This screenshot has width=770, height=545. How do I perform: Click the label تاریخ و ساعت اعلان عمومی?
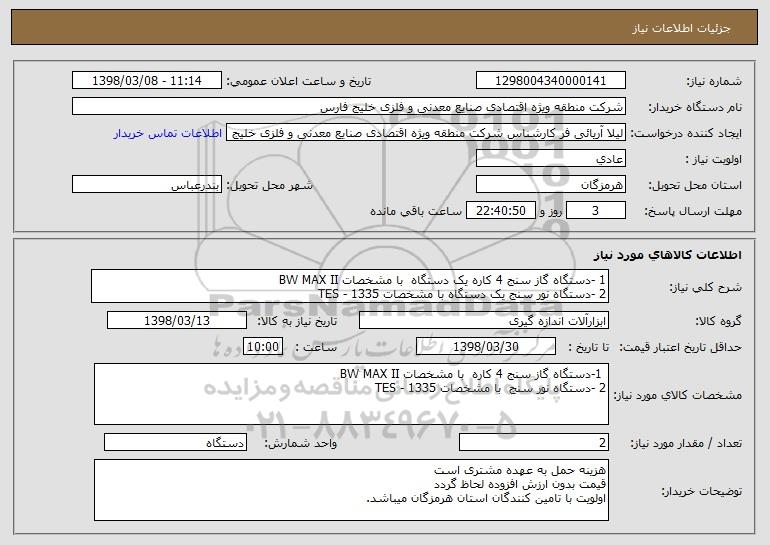[x=299, y=81]
